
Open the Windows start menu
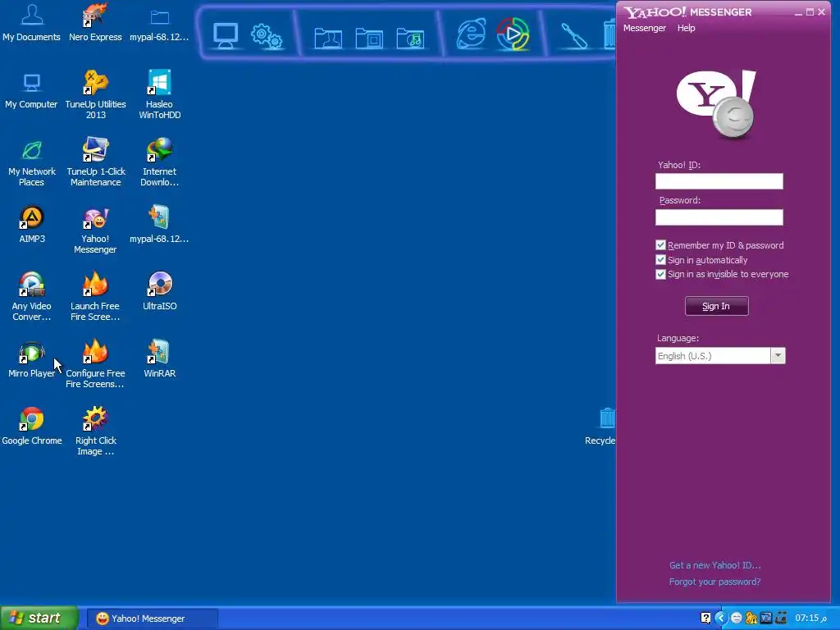39,619
